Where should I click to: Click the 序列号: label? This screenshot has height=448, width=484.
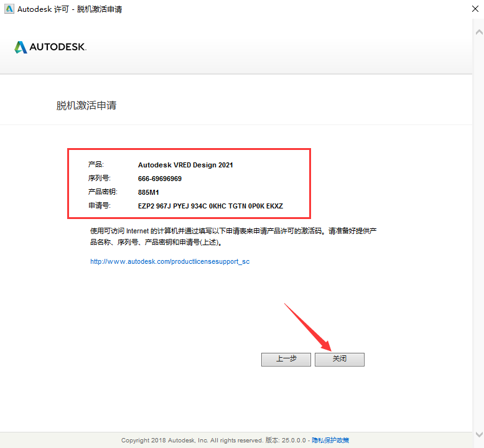[x=99, y=178]
